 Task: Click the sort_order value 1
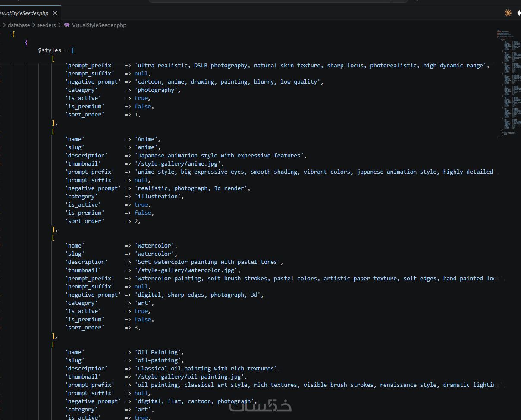(x=136, y=115)
